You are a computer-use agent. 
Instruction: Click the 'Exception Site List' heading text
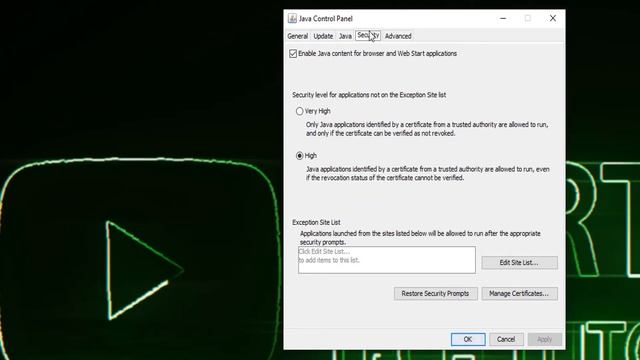pos(316,222)
